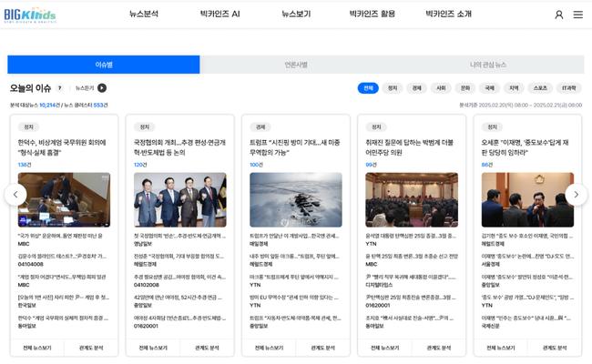
Task: Expand the 뉴스보기 navigation menu
Action: point(296,15)
